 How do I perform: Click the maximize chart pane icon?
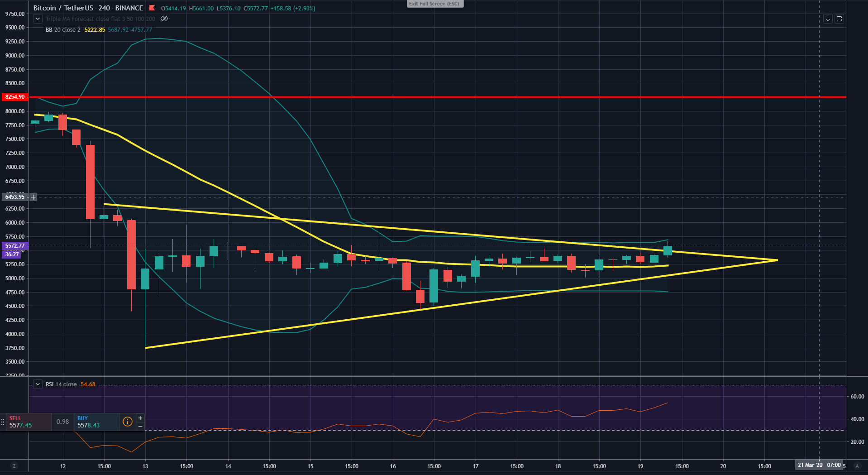coord(839,19)
